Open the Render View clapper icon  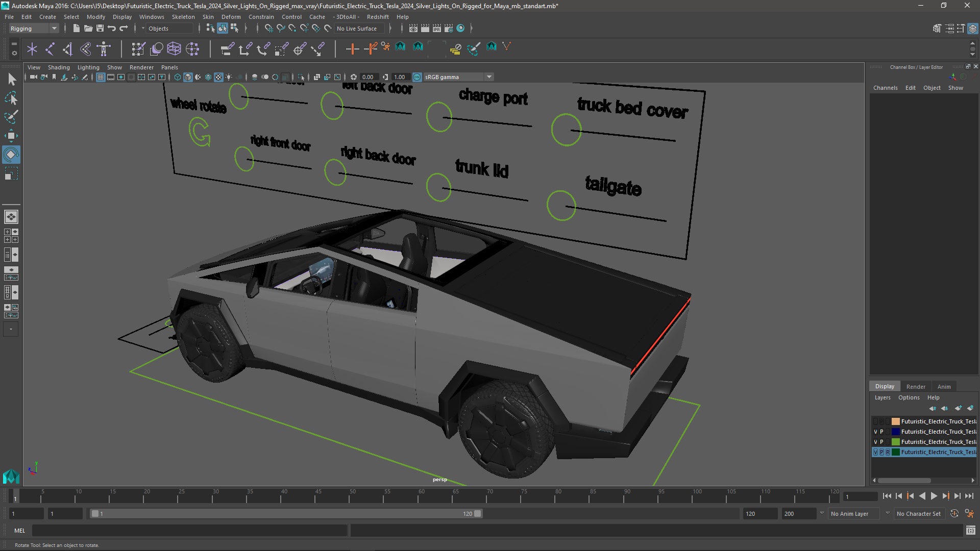click(413, 29)
